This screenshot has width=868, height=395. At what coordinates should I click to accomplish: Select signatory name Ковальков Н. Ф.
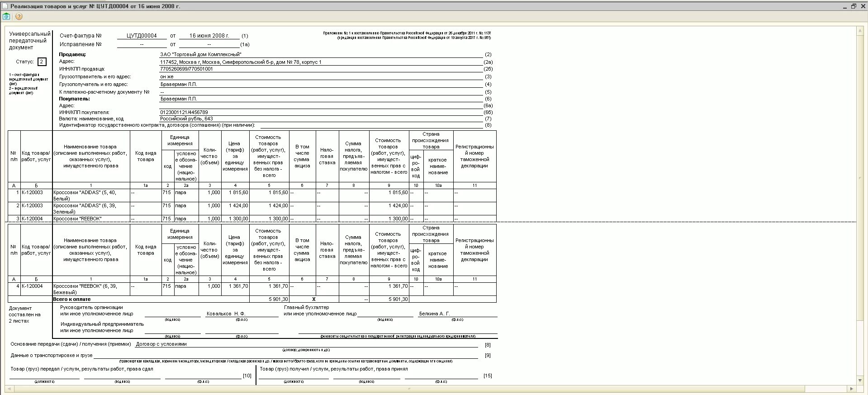tap(226, 314)
